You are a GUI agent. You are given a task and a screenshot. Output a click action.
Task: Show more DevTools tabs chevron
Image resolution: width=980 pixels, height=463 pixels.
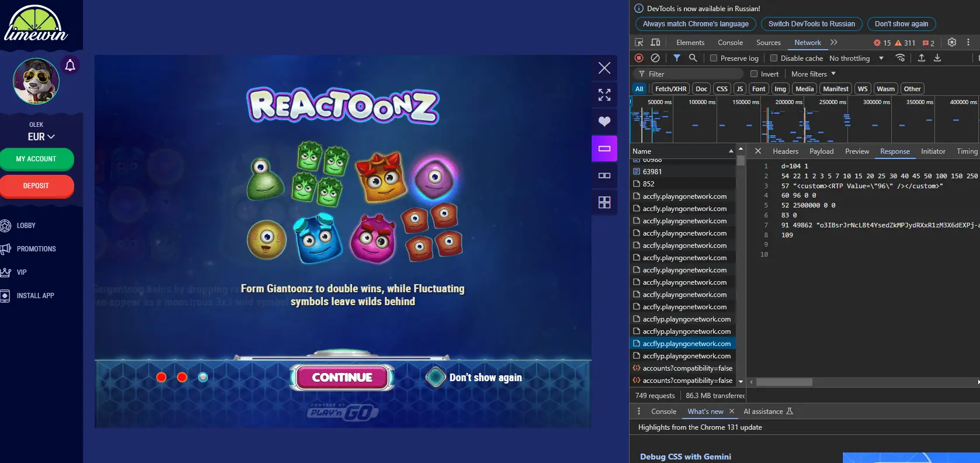coord(834,43)
